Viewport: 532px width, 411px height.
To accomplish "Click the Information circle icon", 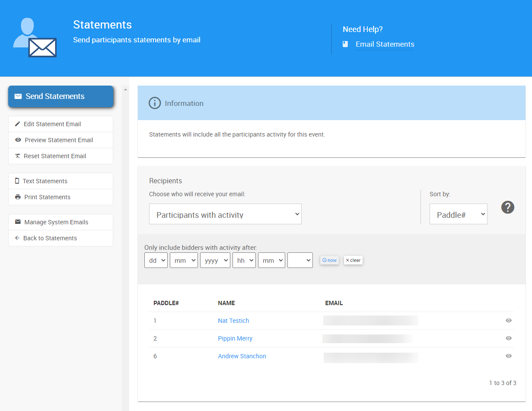I will [154, 103].
